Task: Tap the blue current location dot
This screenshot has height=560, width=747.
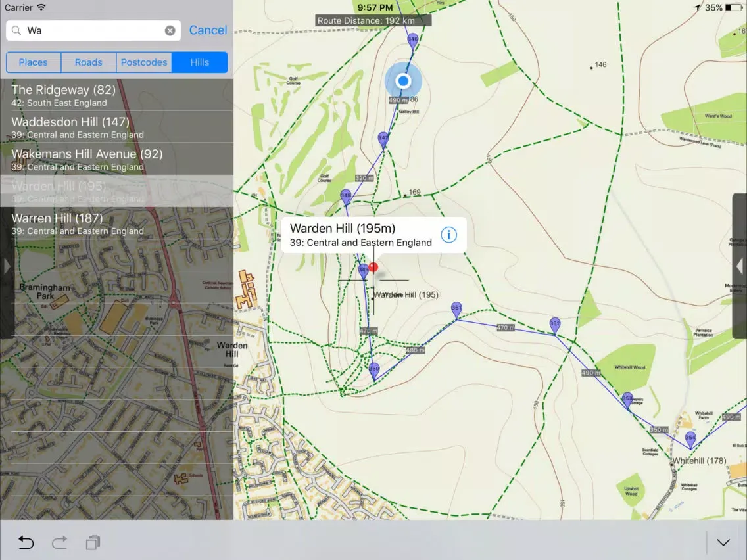Action: click(403, 81)
